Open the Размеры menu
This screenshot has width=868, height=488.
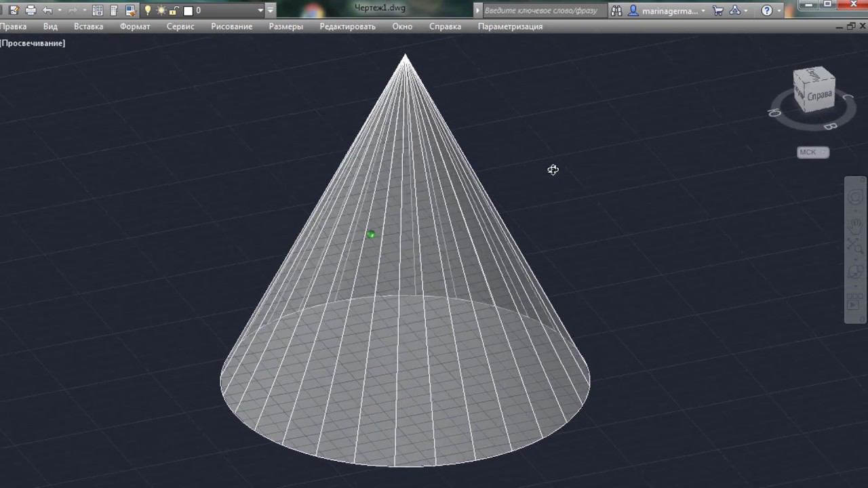click(x=286, y=26)
